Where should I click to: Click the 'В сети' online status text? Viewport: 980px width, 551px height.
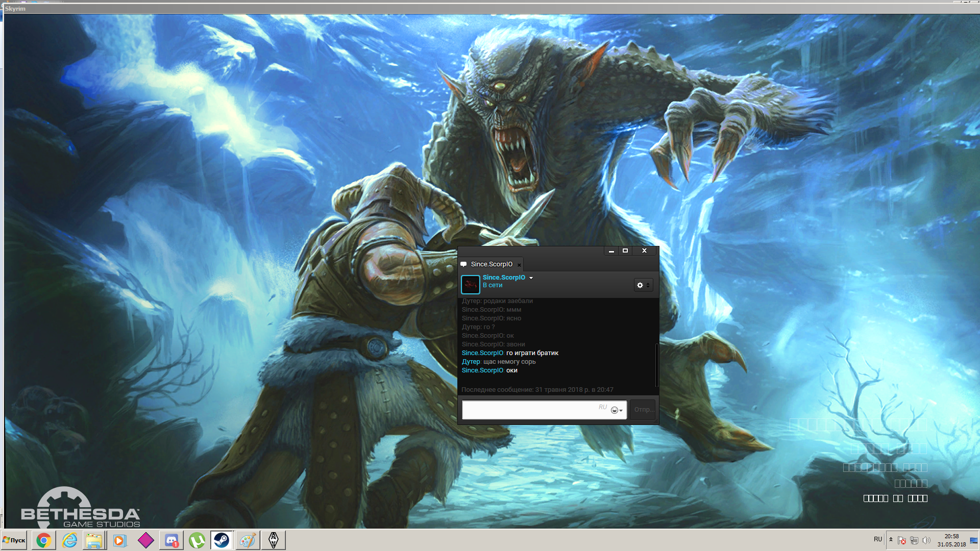pos(493,285)
